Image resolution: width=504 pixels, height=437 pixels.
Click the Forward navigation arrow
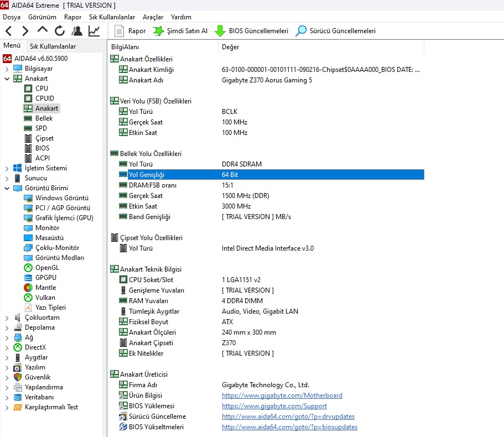[25, 31]
